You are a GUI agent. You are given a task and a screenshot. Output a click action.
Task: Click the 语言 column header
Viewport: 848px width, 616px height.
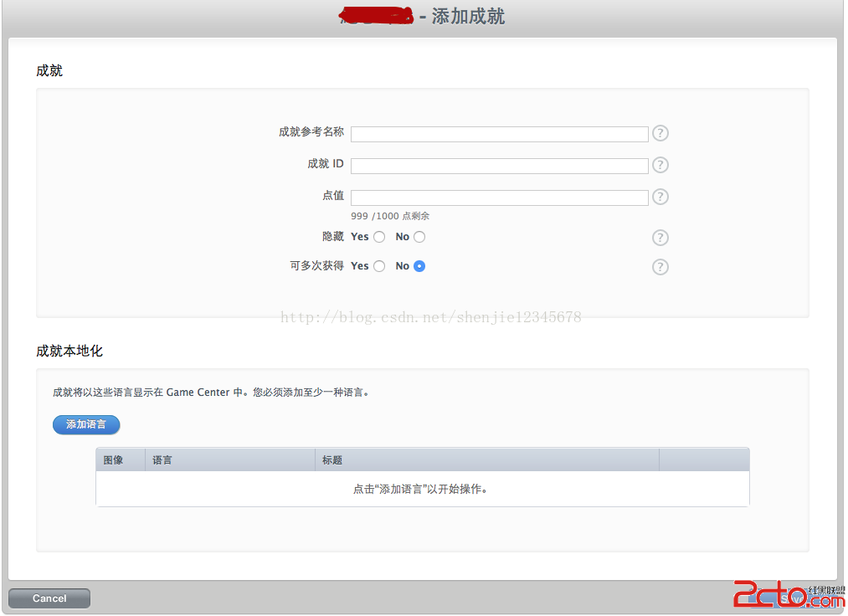coord(230,459)
